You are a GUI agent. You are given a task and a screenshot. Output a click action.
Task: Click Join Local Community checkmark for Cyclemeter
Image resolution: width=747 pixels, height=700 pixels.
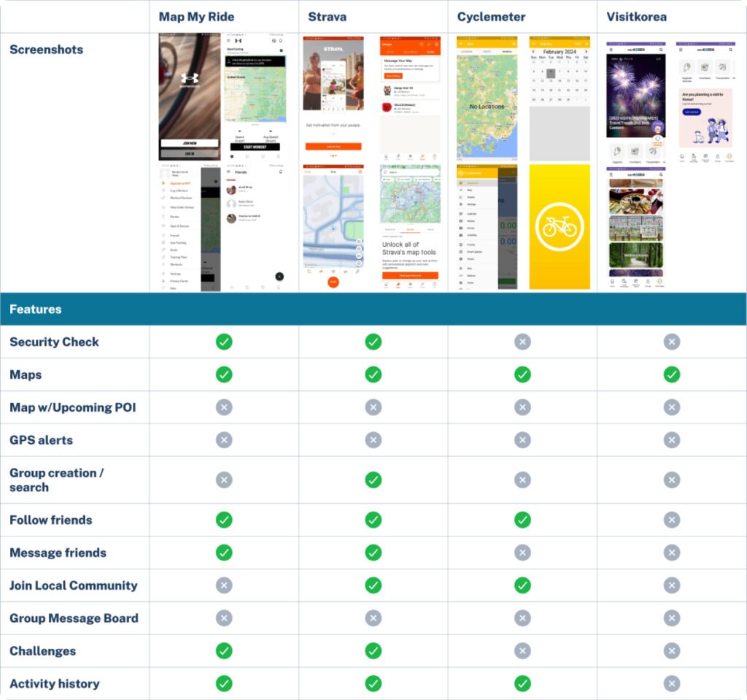(522, 585)
